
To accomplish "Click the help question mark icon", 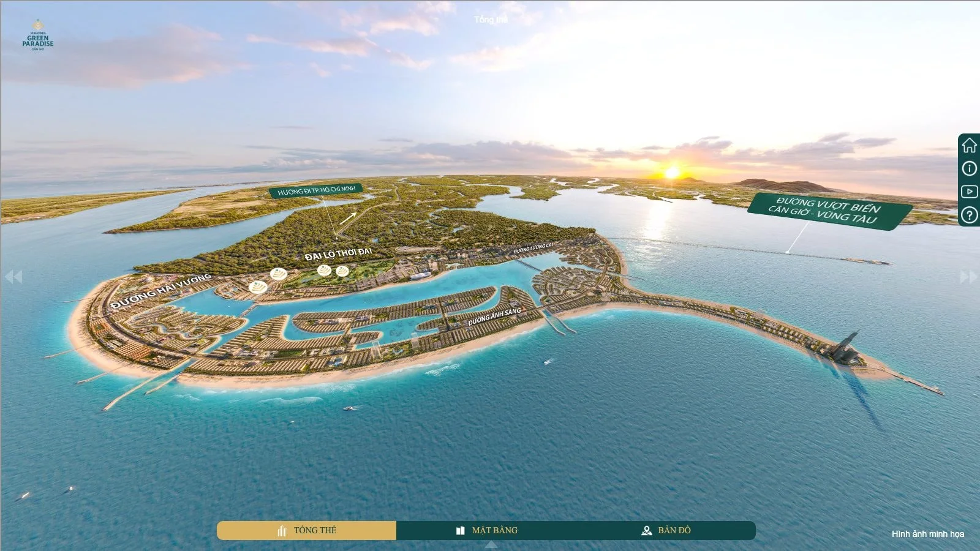I will (x=969, y=215).
